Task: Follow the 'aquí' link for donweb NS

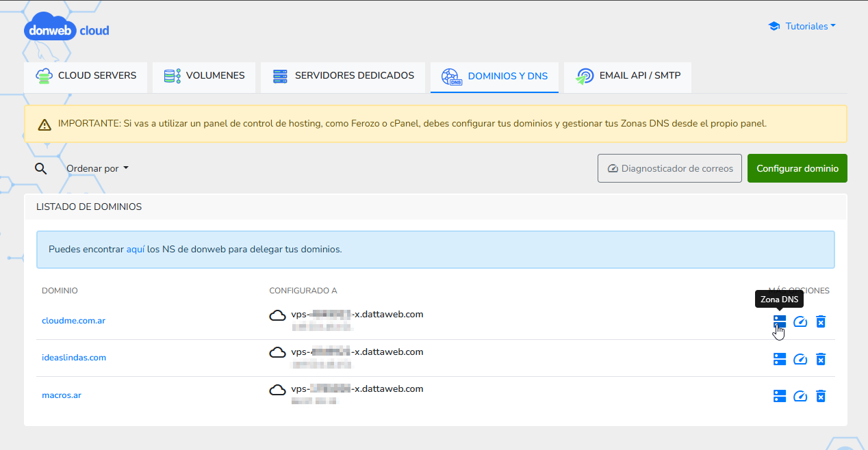Action: coord(136,249)
